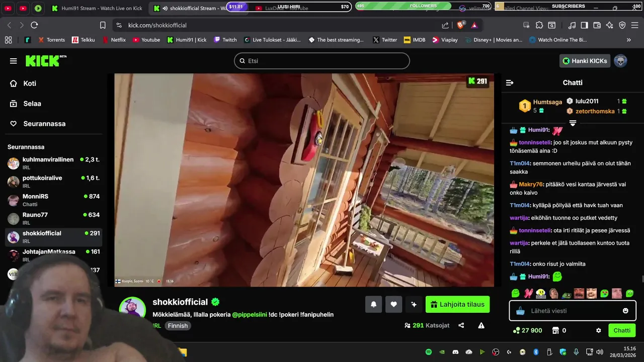Click the Finnish language tag
The image size is (644, 362).
pos(178,326)
